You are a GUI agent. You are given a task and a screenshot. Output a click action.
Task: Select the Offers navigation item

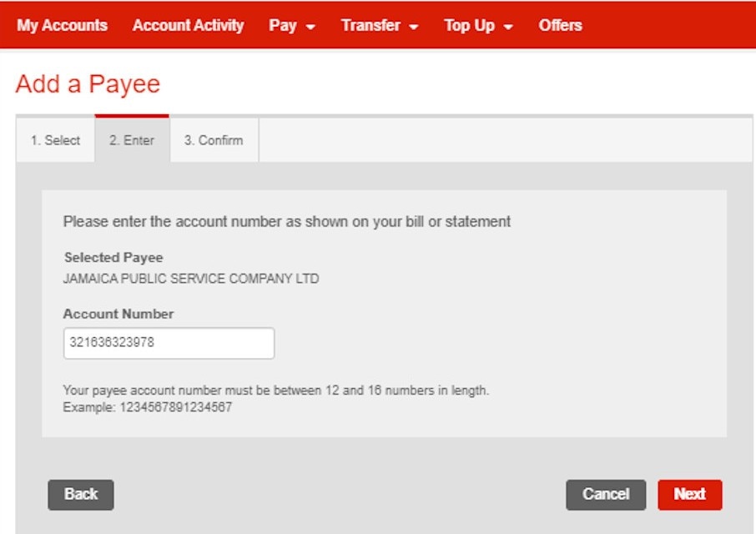tap(561, 25)
